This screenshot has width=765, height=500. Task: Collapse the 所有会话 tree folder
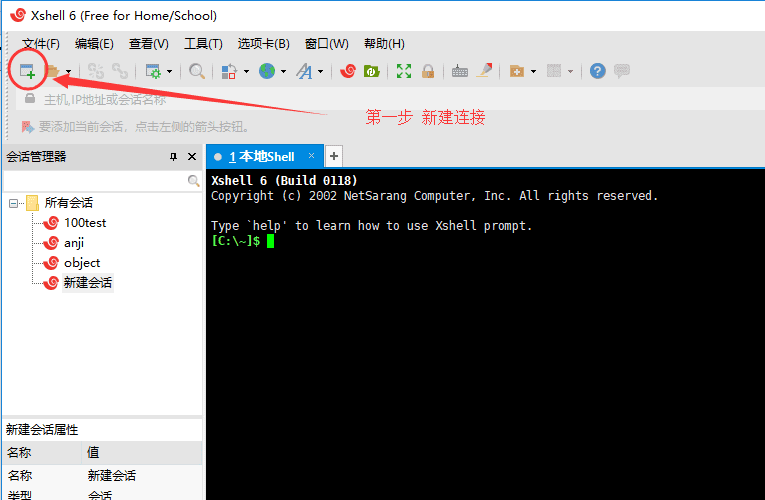point(14,203)
